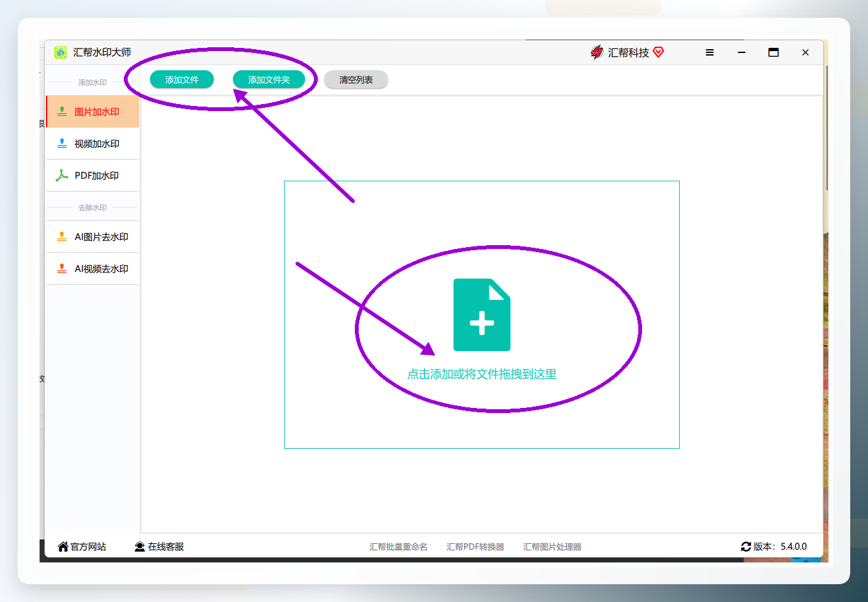This screenshot has width=868, height=602.
Task: Select 视频加水印 in the sidebar
Action: (x=93, y=144)
